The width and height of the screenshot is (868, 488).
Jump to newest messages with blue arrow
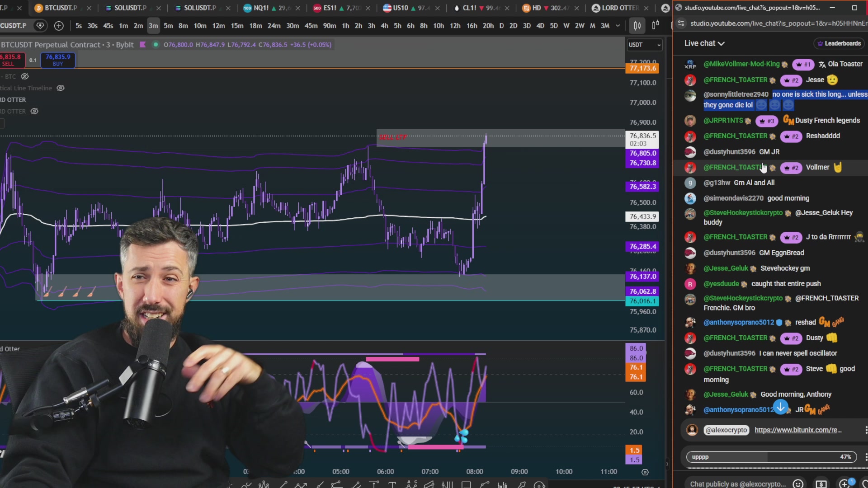tap(781, 407)
